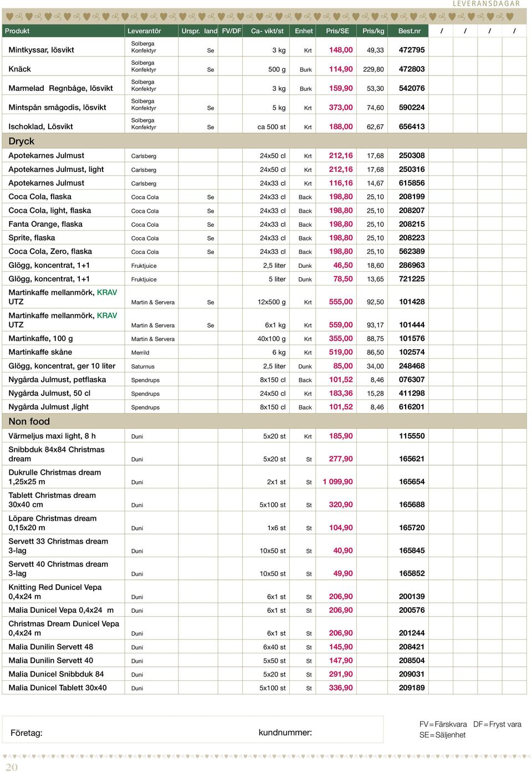Select Tablett Christmas dream 30x40 cm
The image size is (532, 773).
tap(52, 500)
